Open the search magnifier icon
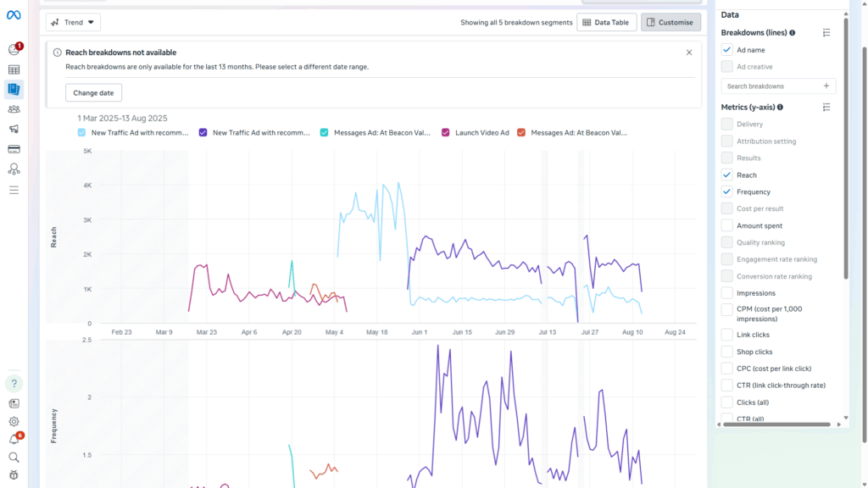This screenshot has width=868, height=488. click(x=14, y=457)
